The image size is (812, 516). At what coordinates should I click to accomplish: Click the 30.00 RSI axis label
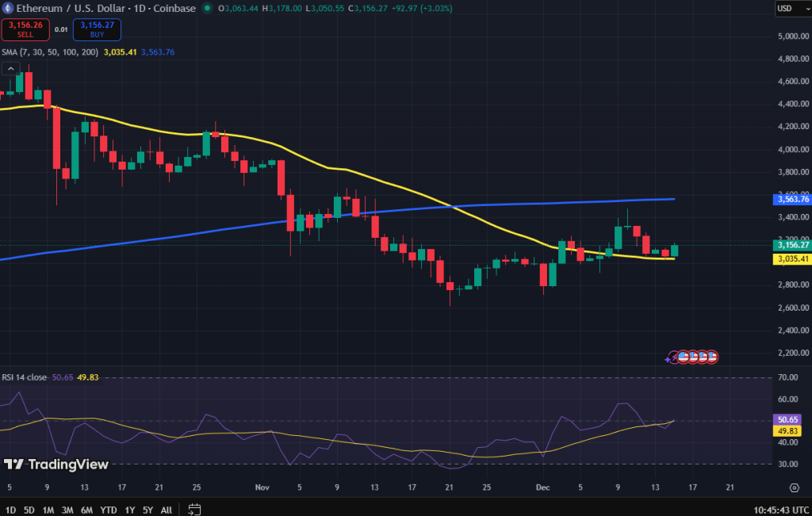click(x=787, y=464)
